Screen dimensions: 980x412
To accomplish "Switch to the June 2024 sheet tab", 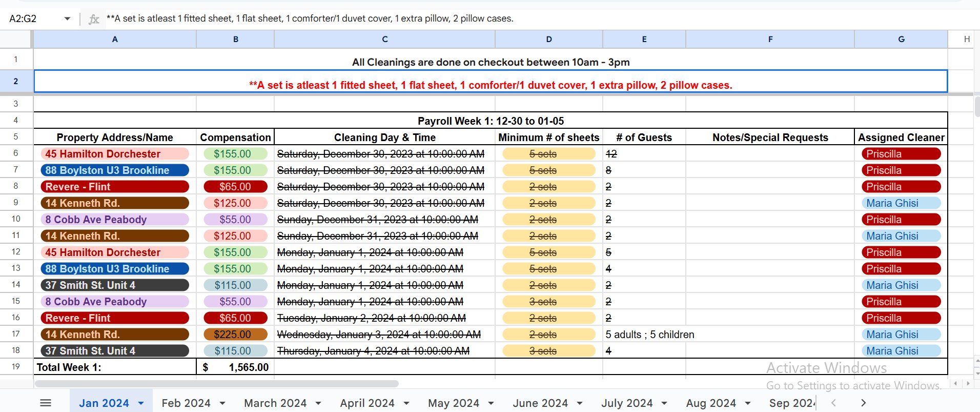I will tap(540, 403).
